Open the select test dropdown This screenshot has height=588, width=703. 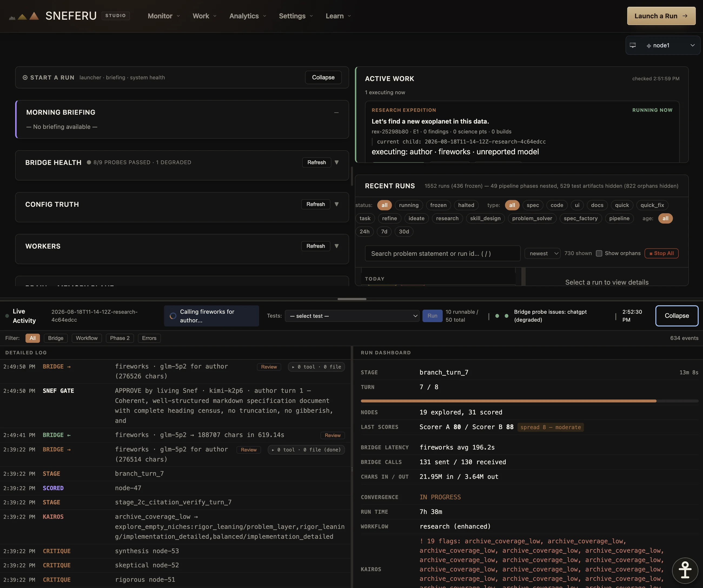point(352,316)
